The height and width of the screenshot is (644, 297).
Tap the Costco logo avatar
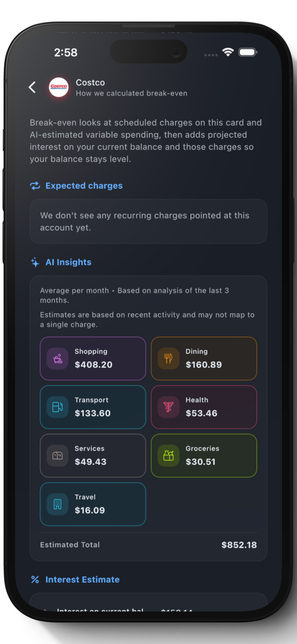coord(59,87)
